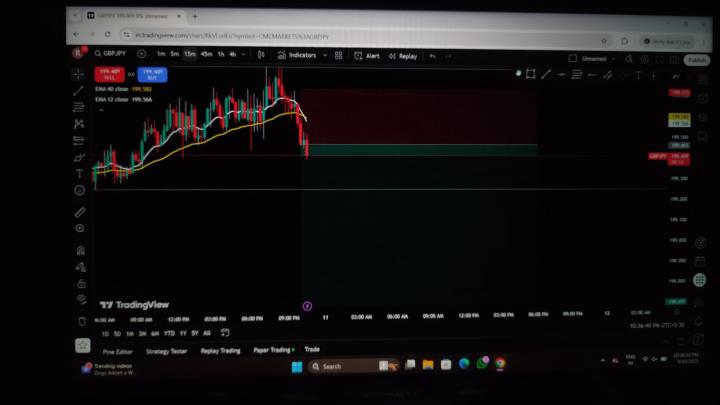Select the zoom in tool
Image resolution: width=720 pixels, height=405 pixels.
(80, 228)
